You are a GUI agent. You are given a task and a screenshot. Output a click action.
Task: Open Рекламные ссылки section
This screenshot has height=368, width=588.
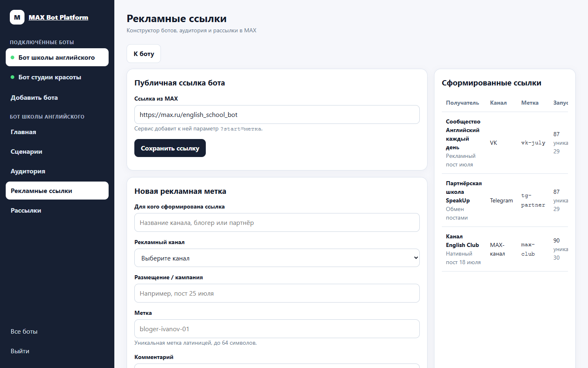57,191
